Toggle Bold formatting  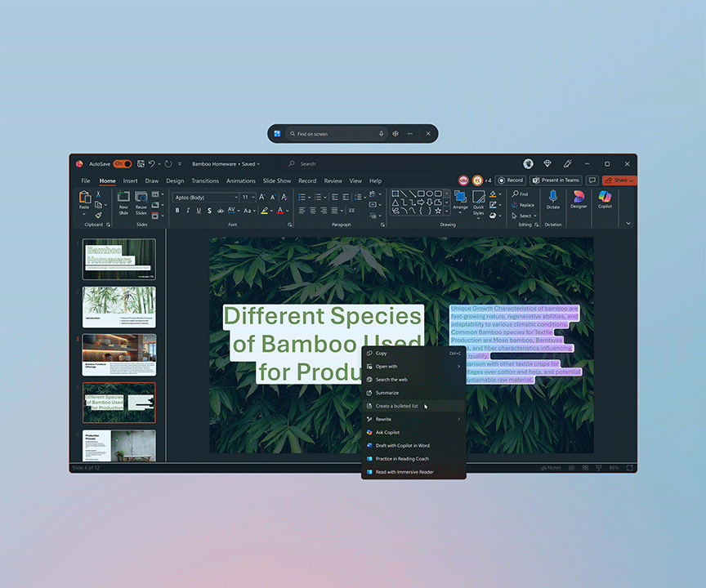(177, 211)
